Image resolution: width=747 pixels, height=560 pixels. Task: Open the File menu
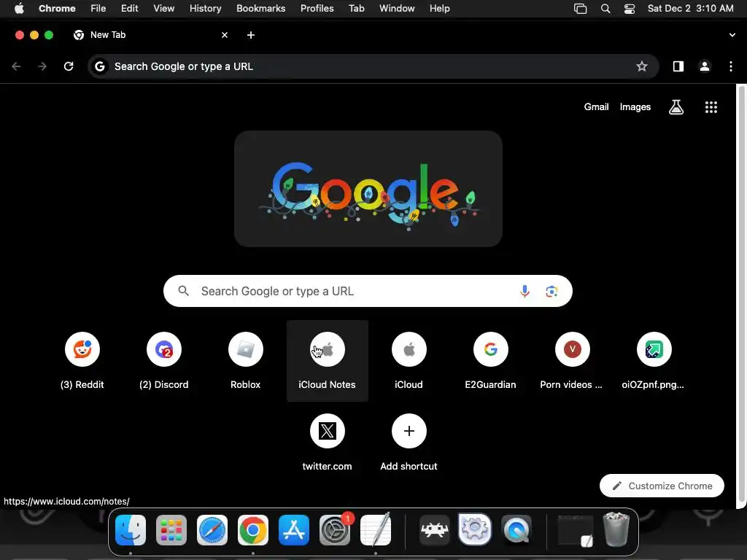click(98, 9)
